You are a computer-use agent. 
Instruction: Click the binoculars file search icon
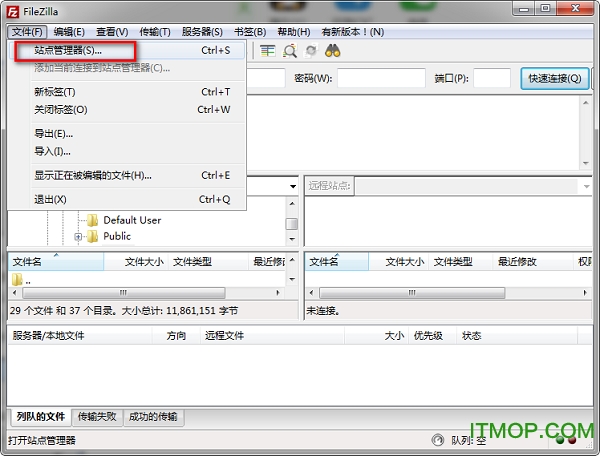point(333,51)
